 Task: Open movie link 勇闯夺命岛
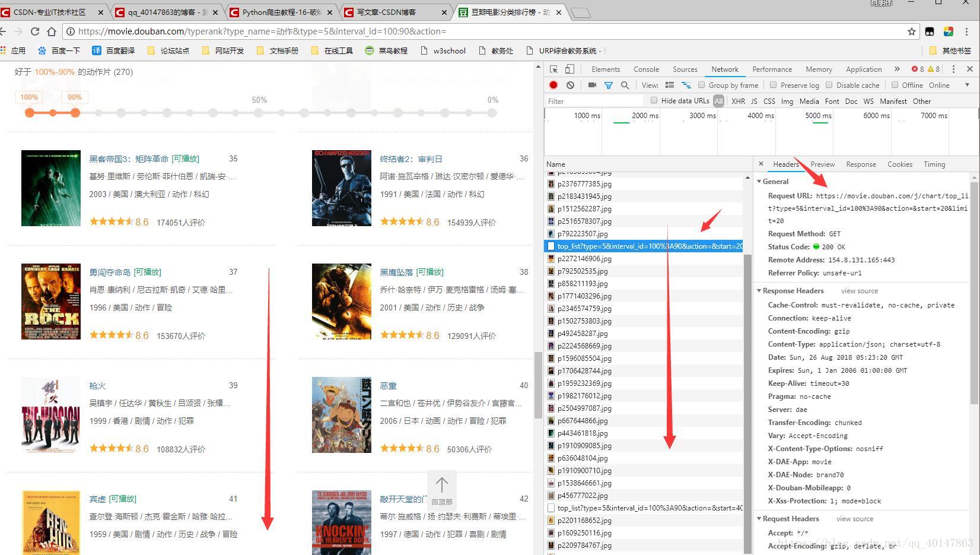click(110, 272)
